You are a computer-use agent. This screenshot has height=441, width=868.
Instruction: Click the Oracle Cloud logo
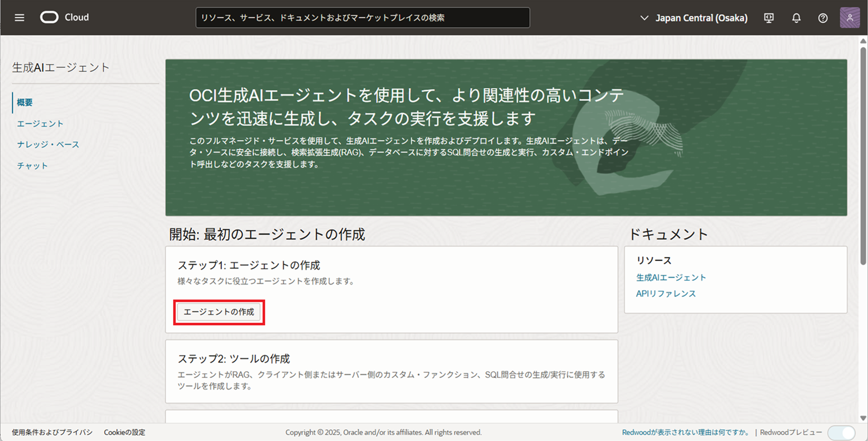coord(64,17)
